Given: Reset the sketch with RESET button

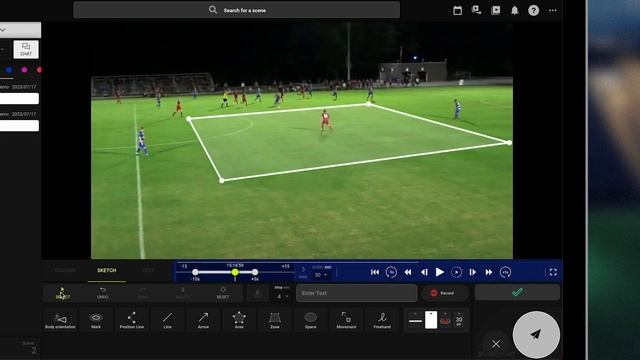Looking at the screenshot, I should click(x=223, y=293).
